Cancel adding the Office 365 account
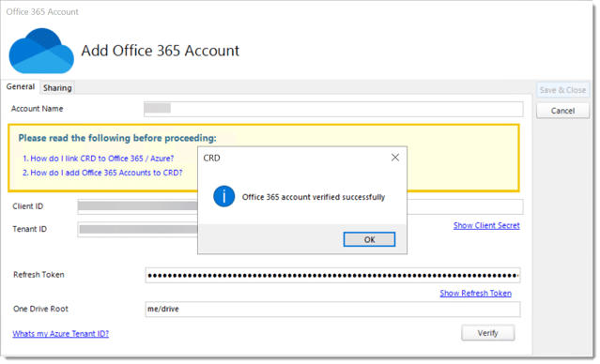The width and height of the screenshot is (600, 364). point(562,111)
